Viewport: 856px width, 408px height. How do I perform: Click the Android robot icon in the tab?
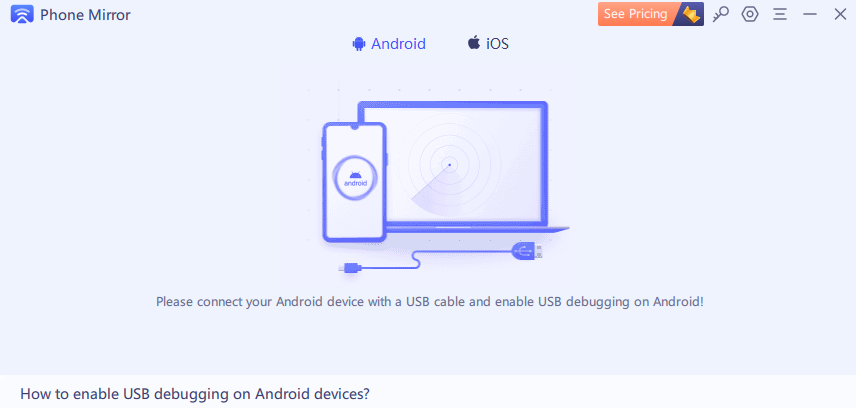coord(358,44)
